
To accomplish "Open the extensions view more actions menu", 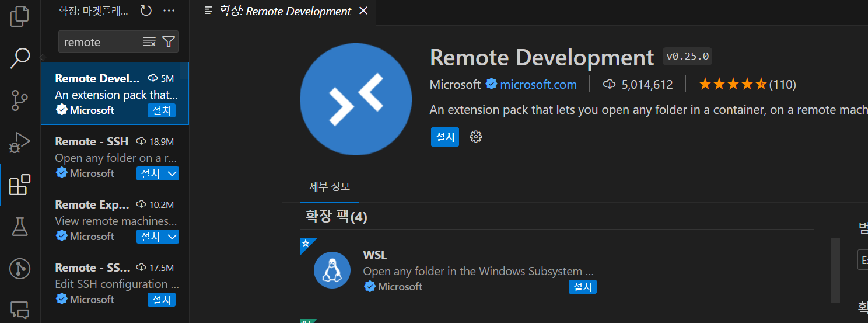I will pyautogui.click(x=169, y=11).
